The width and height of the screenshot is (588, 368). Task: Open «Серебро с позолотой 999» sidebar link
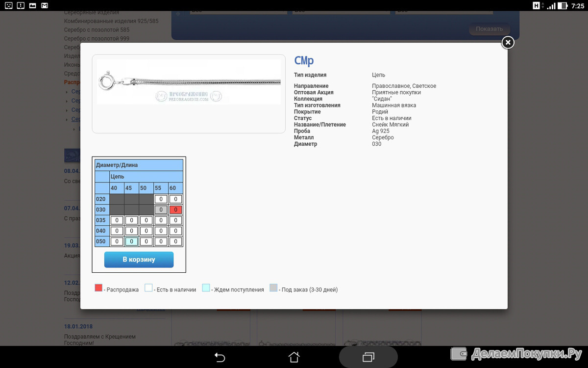pyautogui.click(x=97, y=39)
